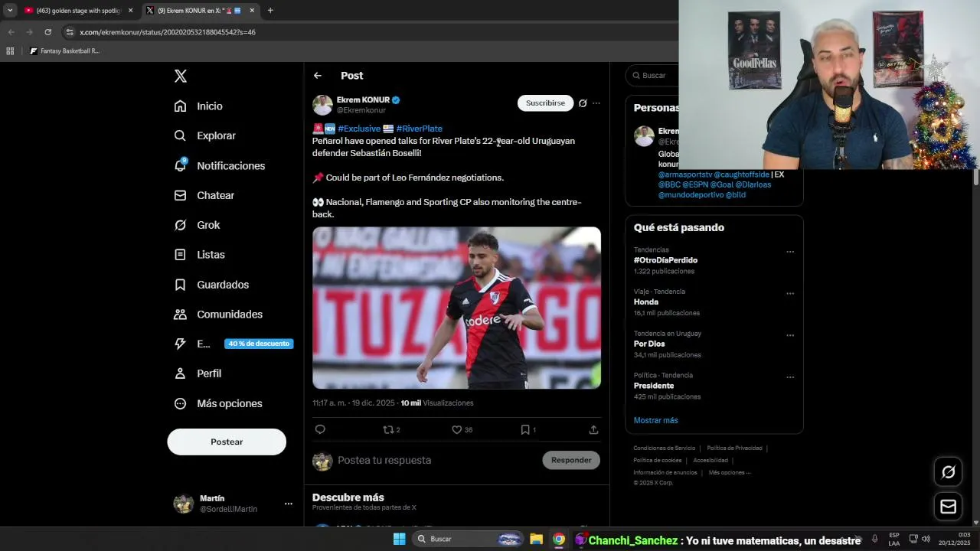Click the Responder button
The image size is (980, 551).
click(x=571, y=460)
